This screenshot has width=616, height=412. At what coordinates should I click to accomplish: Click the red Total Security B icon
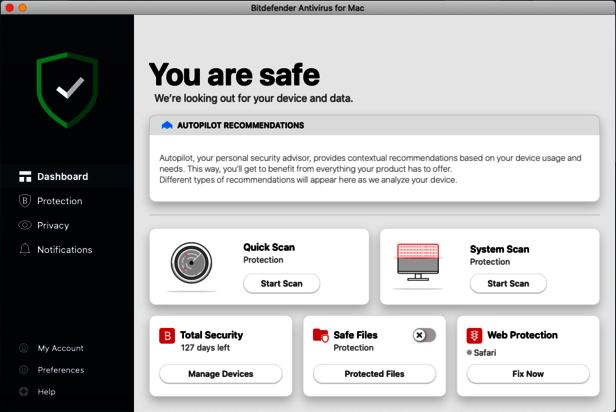167,336
